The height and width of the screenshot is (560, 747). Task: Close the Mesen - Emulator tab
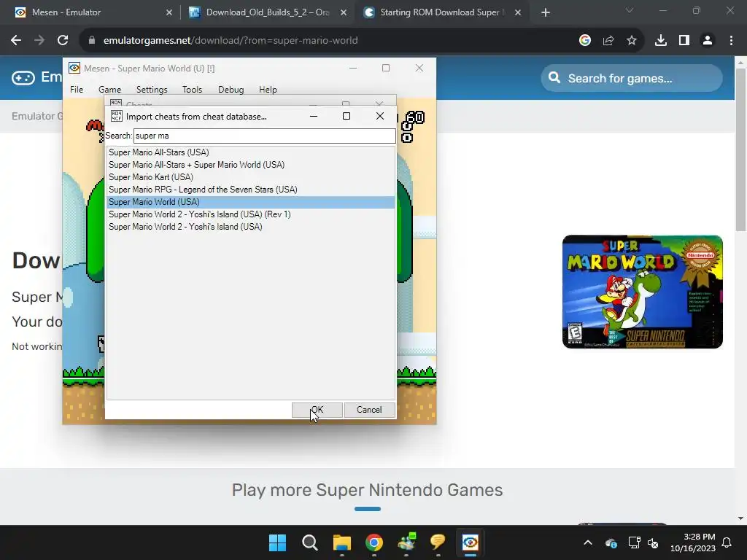click(169, 12)
